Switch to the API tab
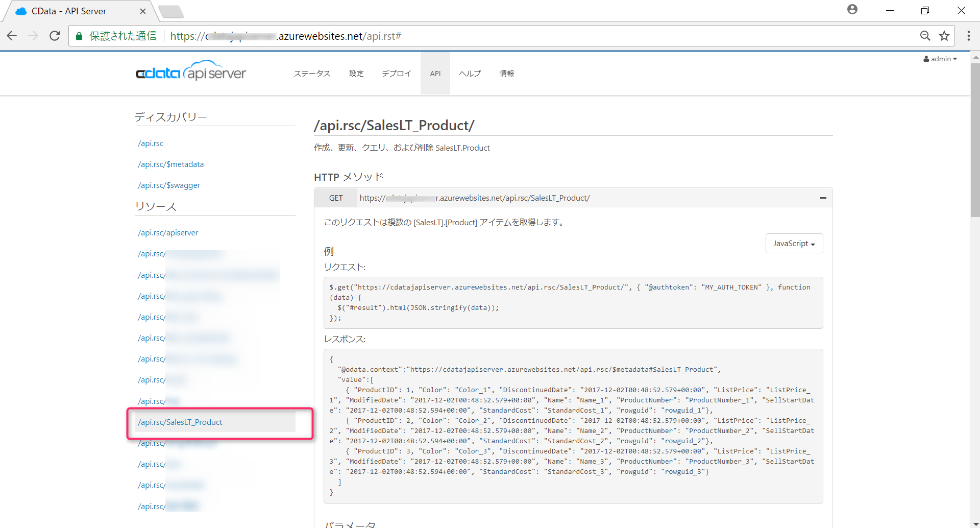This screenshot has width=980, height=528. point(435,73)
